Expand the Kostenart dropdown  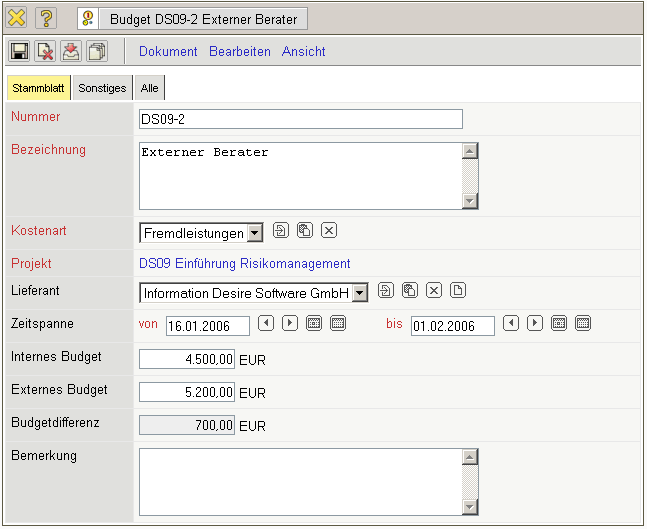click(x=254, y=233)
